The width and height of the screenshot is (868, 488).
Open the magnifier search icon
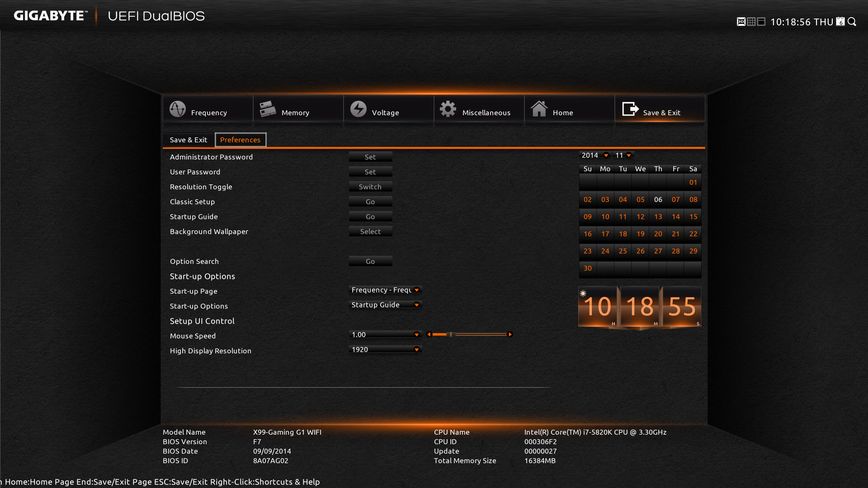(852, 22)
